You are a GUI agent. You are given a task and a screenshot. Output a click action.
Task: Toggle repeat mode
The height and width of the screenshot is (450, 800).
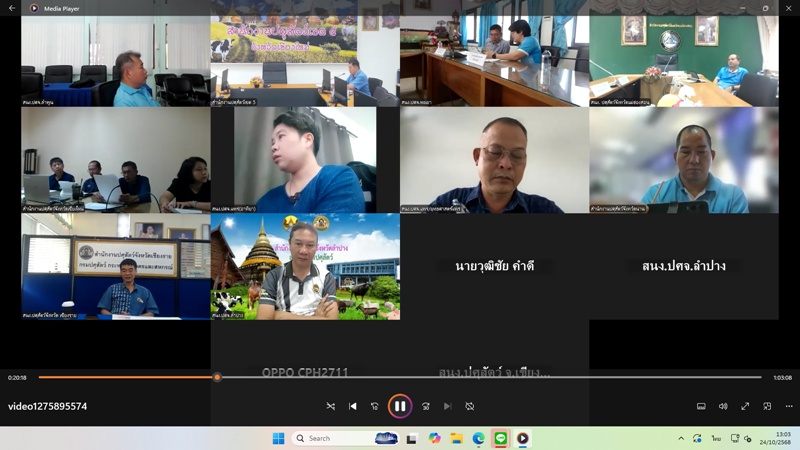point(469,406)
